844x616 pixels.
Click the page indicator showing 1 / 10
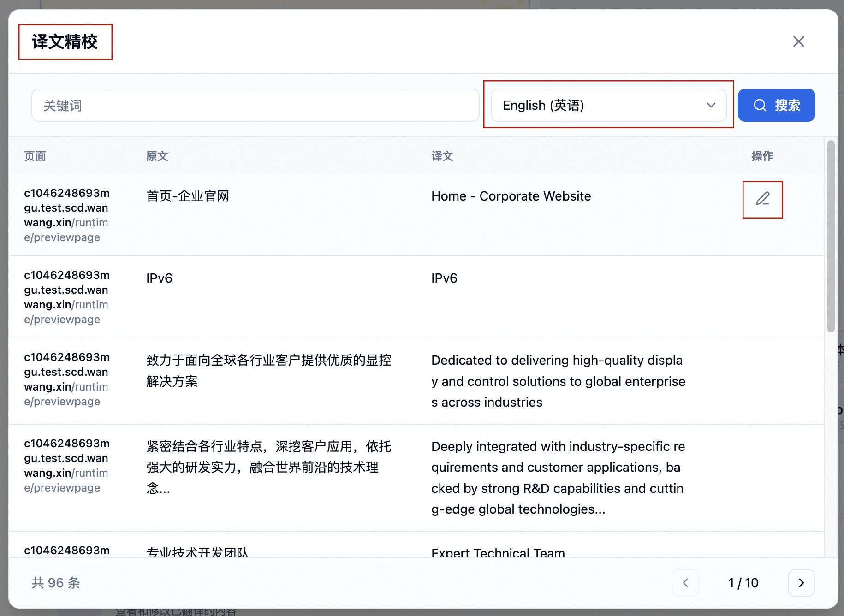743,583
